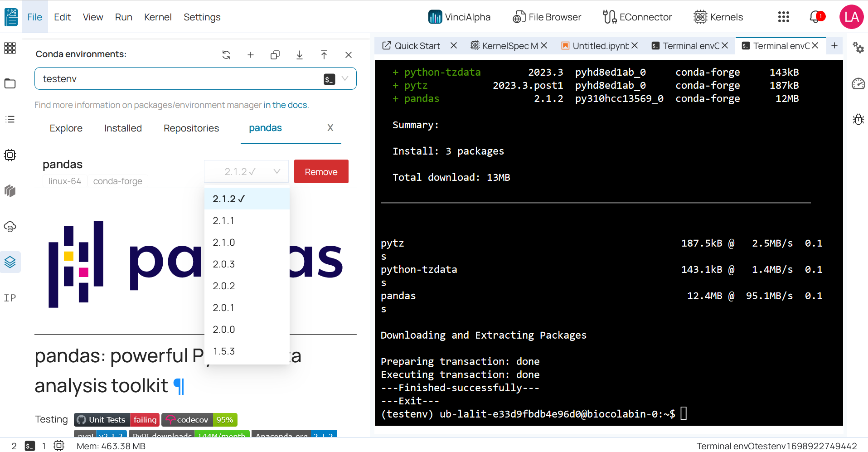The image size is (868, 452).
Task: Select the conda environments layers icon
Action: click(10, 262)
